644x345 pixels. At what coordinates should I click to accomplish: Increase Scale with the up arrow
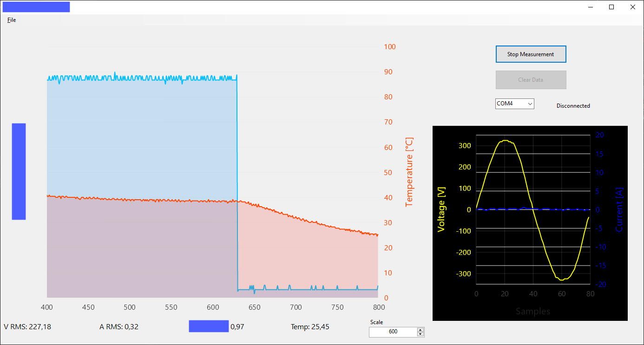421,330
